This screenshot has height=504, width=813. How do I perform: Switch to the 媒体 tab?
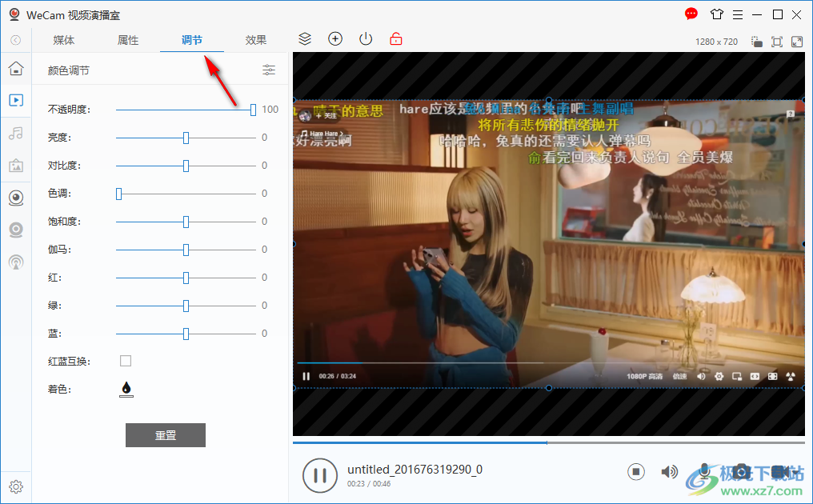[x=64, y=40]
